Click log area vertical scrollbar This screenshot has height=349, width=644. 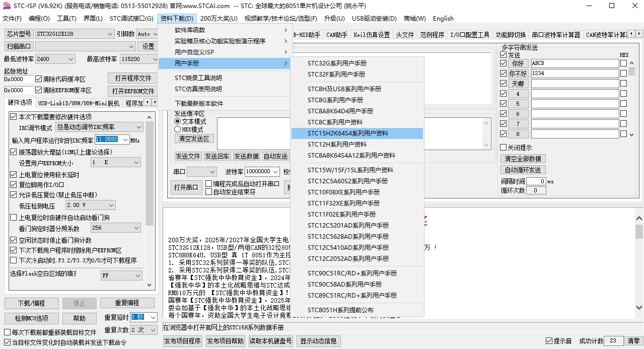pos(638,263)
